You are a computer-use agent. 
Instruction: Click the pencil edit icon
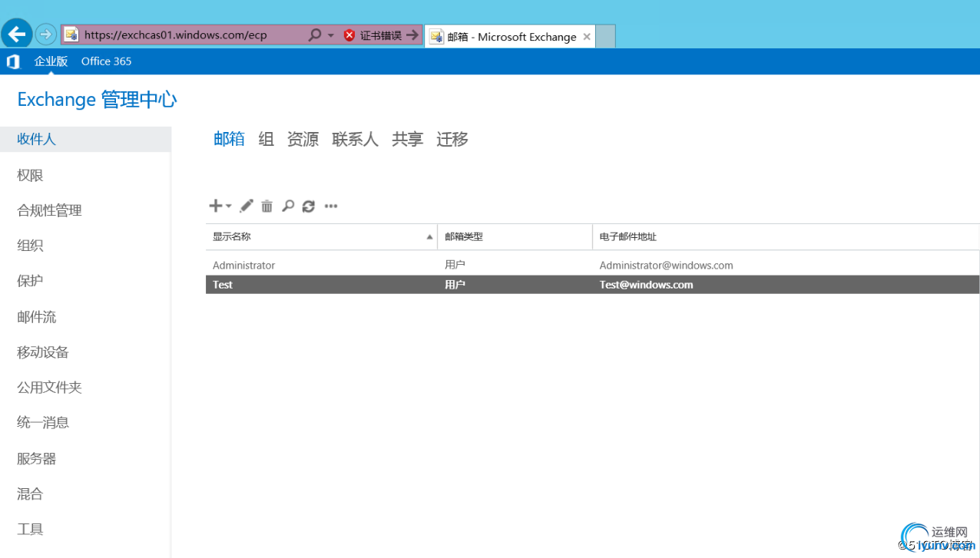246,206
